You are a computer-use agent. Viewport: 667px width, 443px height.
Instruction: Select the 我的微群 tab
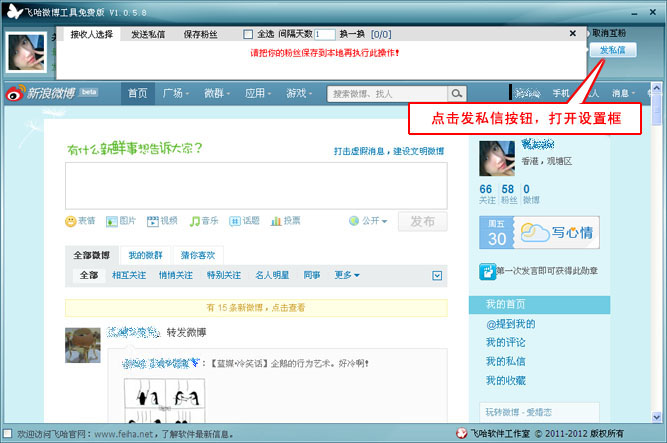click(x=145, y=255)
